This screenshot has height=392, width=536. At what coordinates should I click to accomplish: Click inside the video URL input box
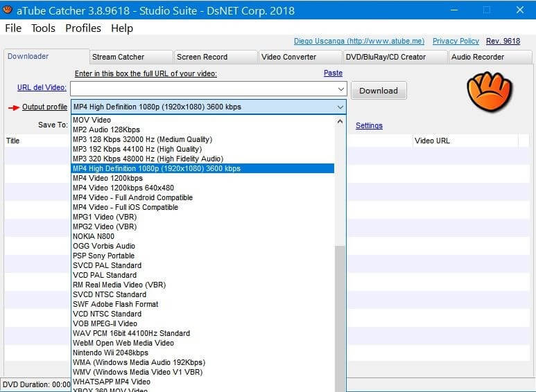click(x=203, y=89)
